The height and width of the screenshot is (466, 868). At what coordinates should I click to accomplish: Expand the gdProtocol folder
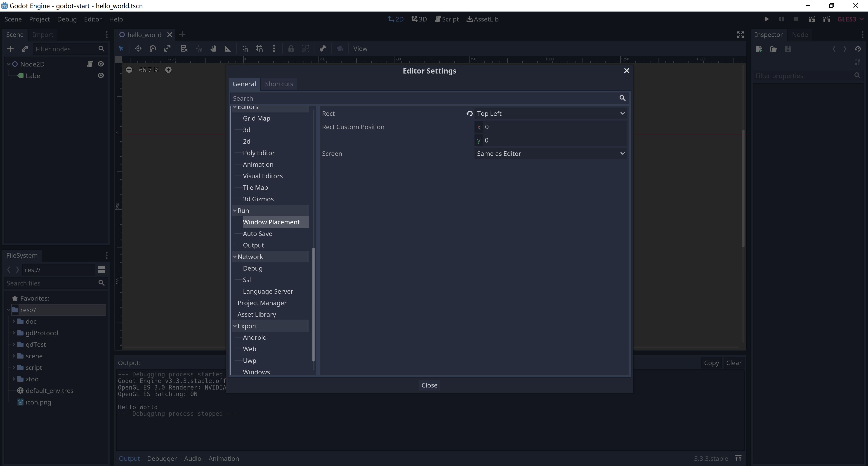[14, 333]
